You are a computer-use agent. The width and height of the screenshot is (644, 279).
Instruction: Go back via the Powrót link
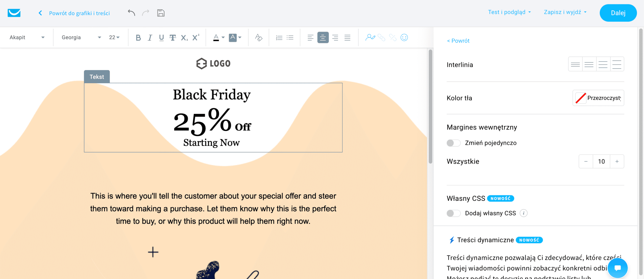point(458,41)
